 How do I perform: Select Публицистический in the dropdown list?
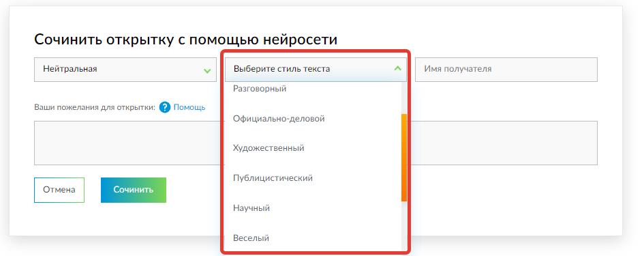click(x=273, y=177)
